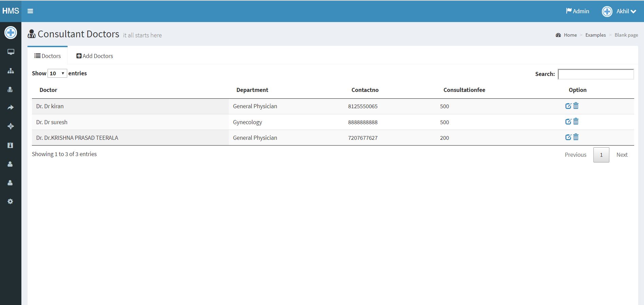
Task: Edit Dr suresh's record
Action: tap(568, 121)
